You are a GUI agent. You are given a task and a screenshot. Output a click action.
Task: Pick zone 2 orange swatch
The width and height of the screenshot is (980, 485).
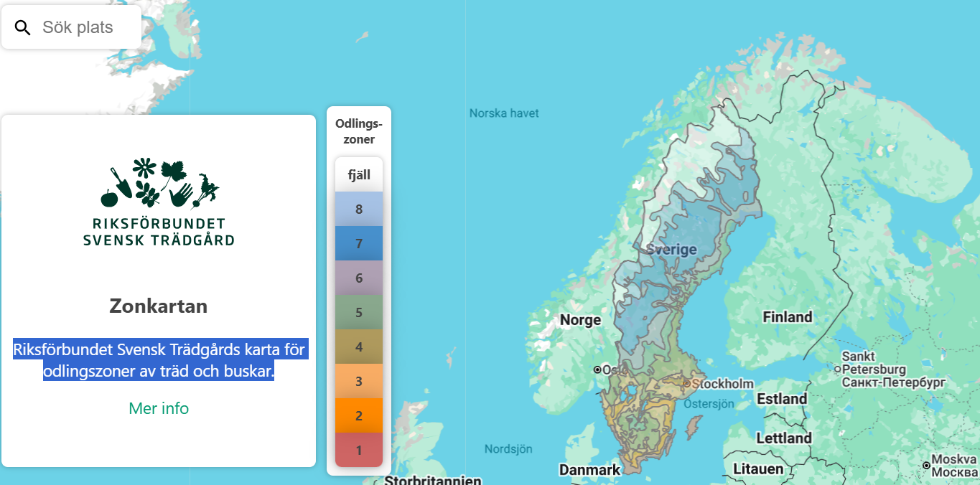coord(359,415)
